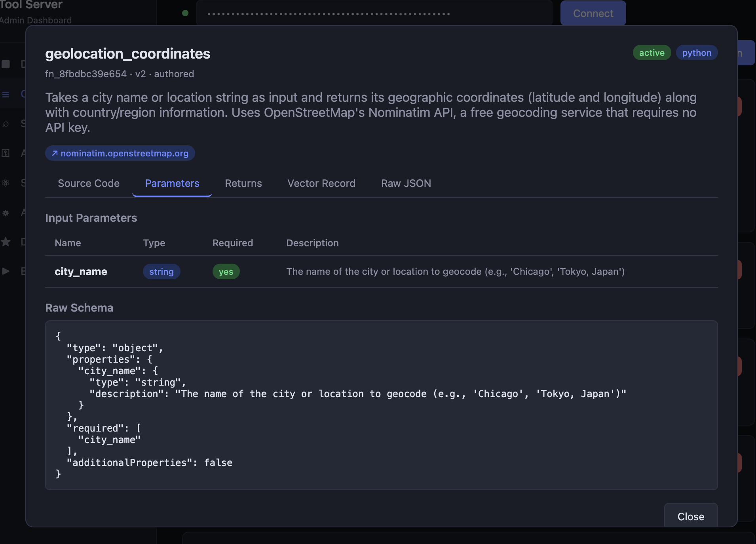
Task: Click the gear icon in the sidebar
Action: pyautogui.click(x=6, y=213)
